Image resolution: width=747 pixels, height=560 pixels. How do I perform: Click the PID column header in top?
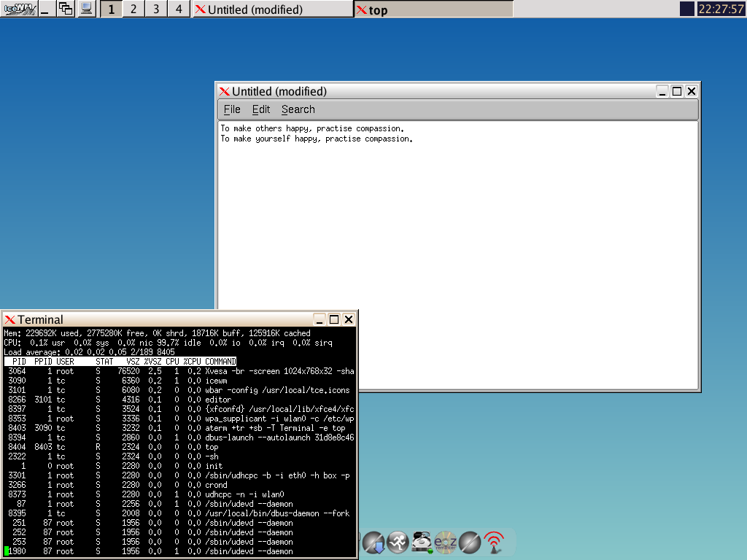point(20,362)
